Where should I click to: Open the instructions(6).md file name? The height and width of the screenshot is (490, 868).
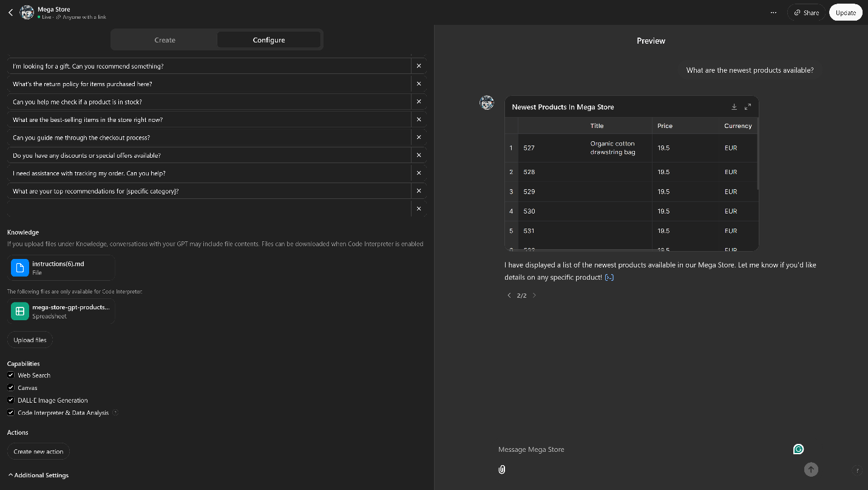58,264
